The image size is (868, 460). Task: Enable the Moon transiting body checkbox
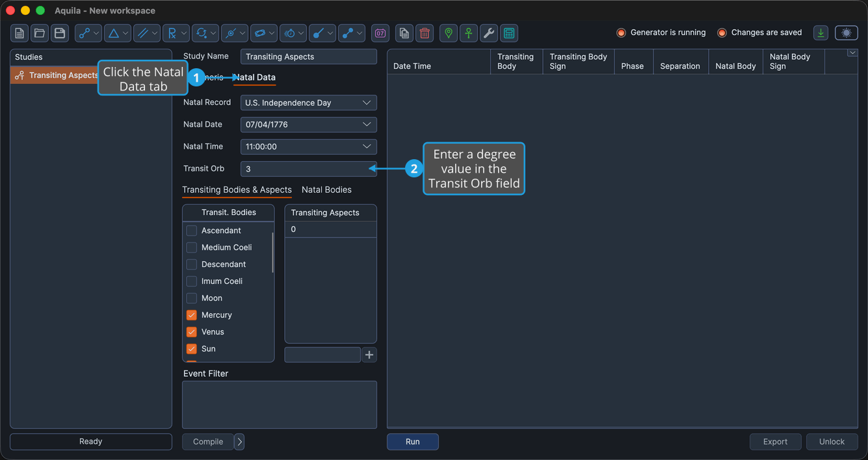tap(192, 298)
